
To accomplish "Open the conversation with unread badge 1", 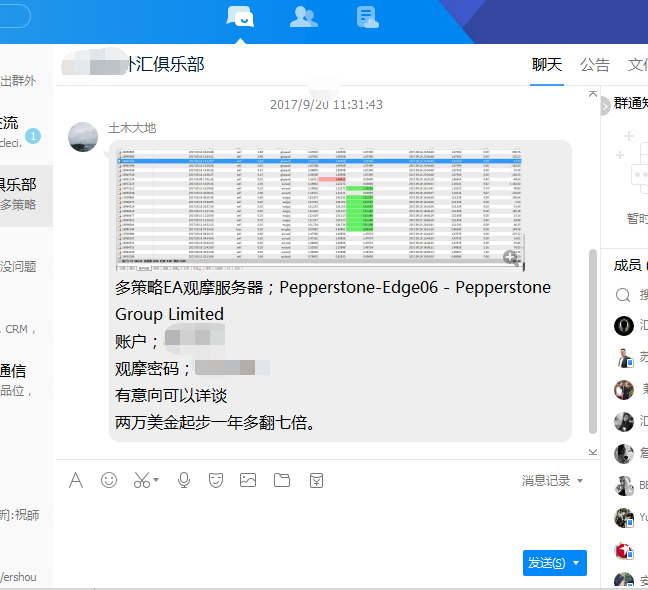I will tap(26, 133).
